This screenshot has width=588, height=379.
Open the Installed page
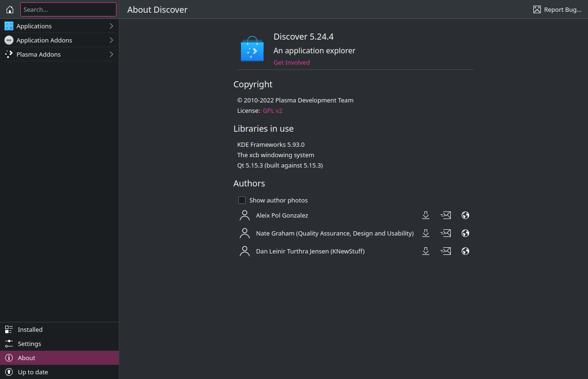click(x=59, y=329)
